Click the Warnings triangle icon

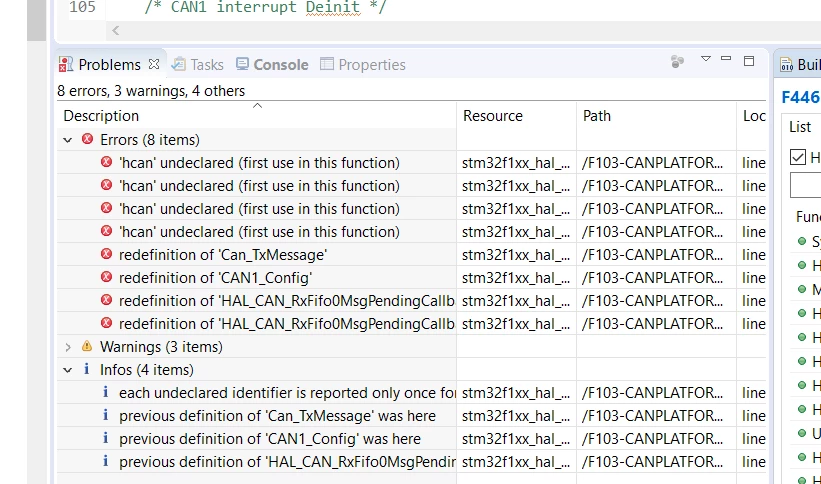click(87, 346)
